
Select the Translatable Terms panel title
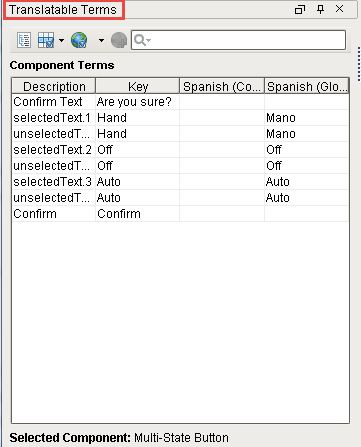pos(63,10)
